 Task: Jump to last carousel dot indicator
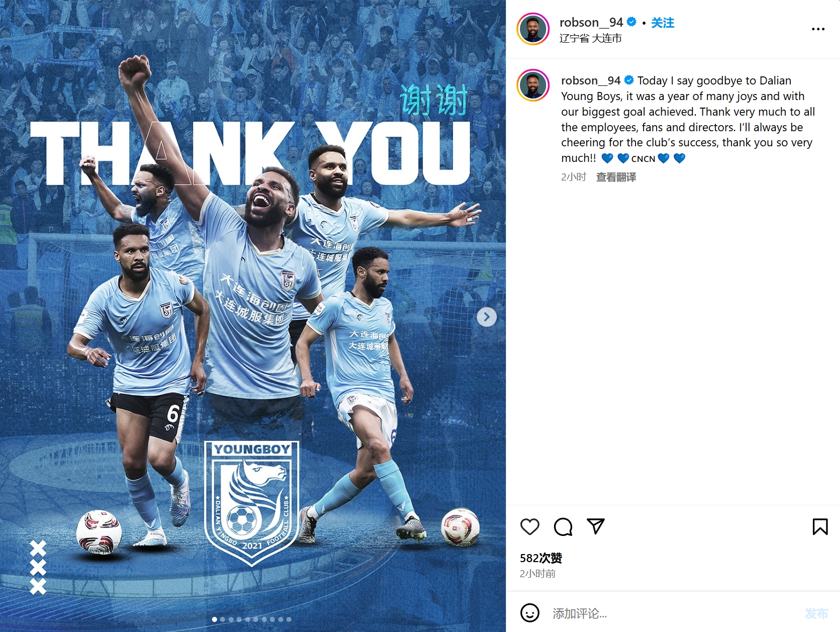[x=289, y=619]
